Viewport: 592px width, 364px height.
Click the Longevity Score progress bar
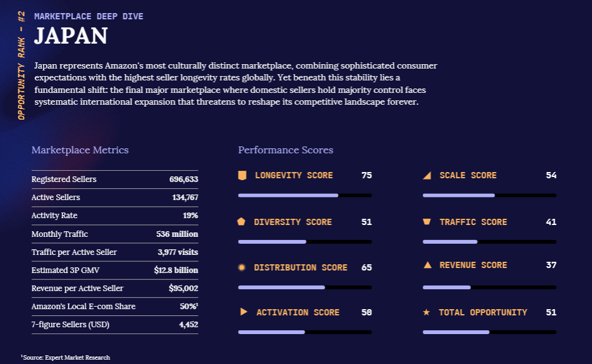click(x=305, y=195)
